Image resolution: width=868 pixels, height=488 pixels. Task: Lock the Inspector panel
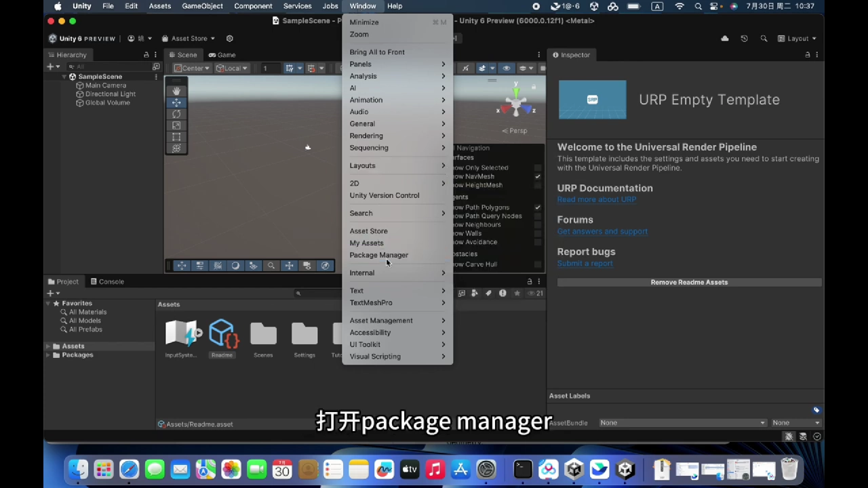(x=807, y=55)
